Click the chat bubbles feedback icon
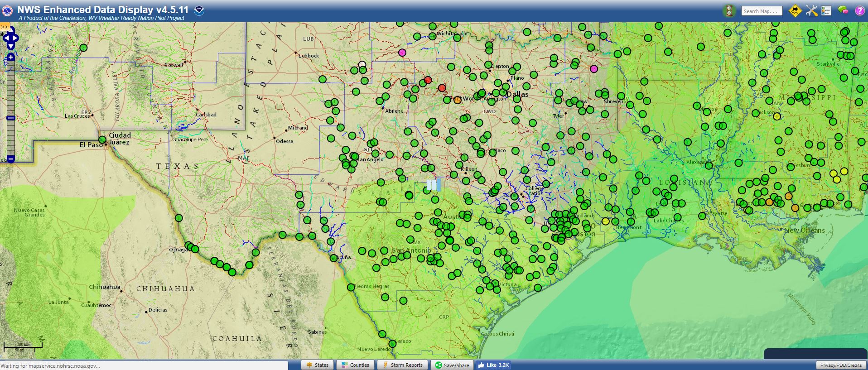Viewport: 868px width, 370px height. point(843,10)
